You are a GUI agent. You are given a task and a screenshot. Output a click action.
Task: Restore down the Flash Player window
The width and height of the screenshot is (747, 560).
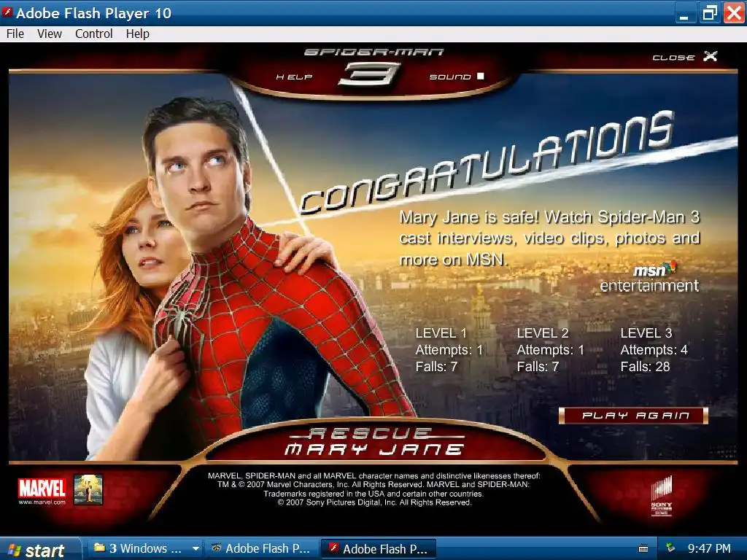coord(709,13)
